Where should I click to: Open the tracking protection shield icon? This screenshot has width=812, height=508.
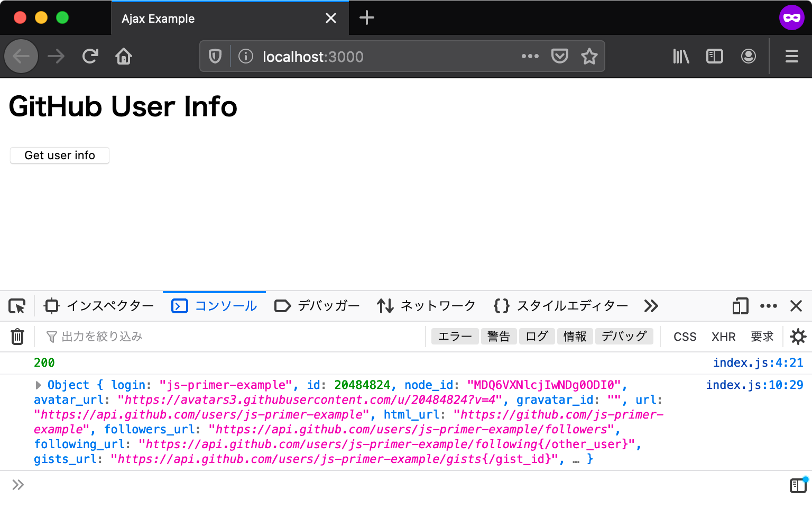pos(215,56)
